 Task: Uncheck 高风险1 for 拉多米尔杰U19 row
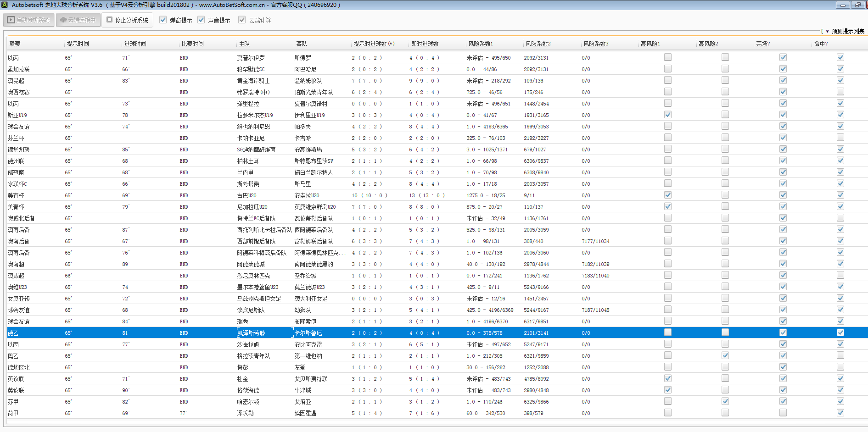click(x=668, y=115)
